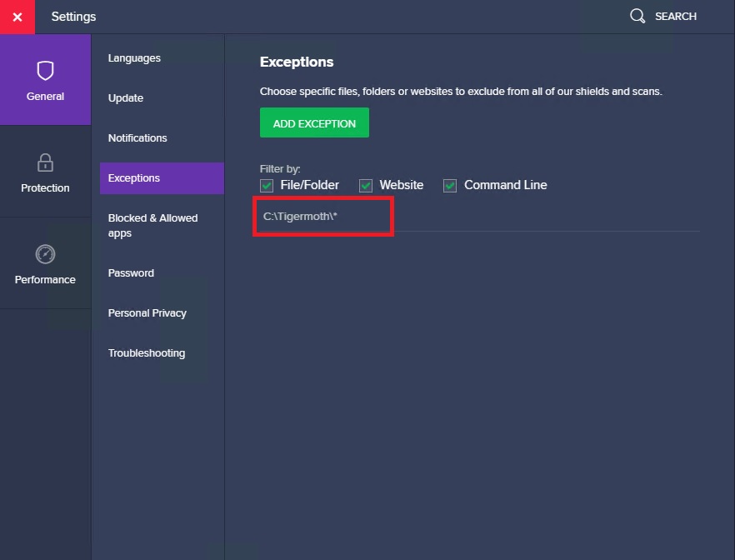Open Blocked & Allowed apps

(152, 225)
